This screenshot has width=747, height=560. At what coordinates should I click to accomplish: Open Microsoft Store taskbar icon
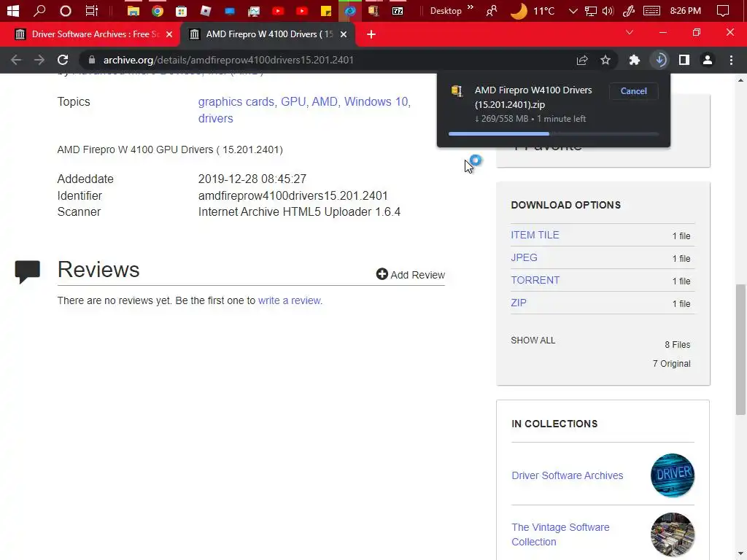pyautogui.click(x=181, y=10)
